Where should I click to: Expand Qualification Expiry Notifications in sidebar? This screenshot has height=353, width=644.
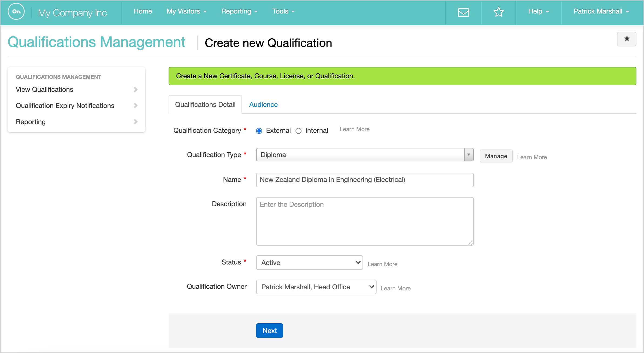136,106
